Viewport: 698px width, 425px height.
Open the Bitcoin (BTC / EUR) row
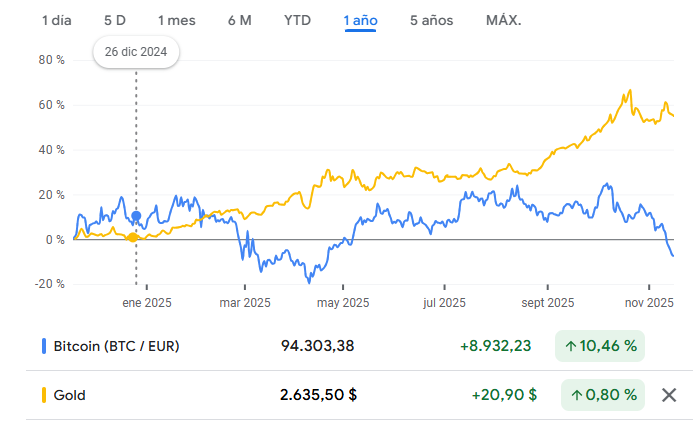pos(120,347)
